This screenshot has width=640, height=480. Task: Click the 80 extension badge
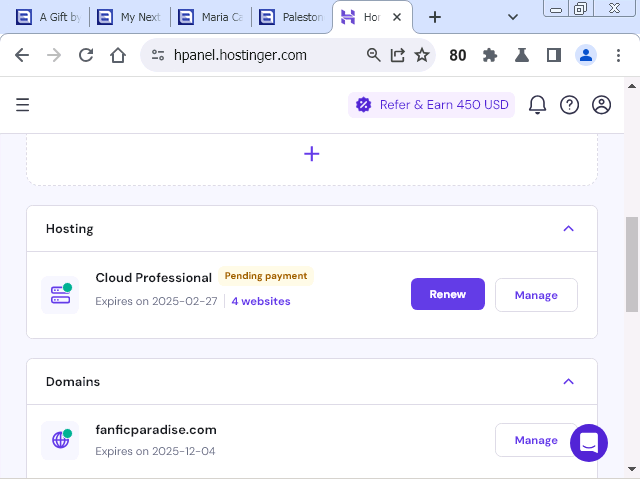click(x=458, y=55)
